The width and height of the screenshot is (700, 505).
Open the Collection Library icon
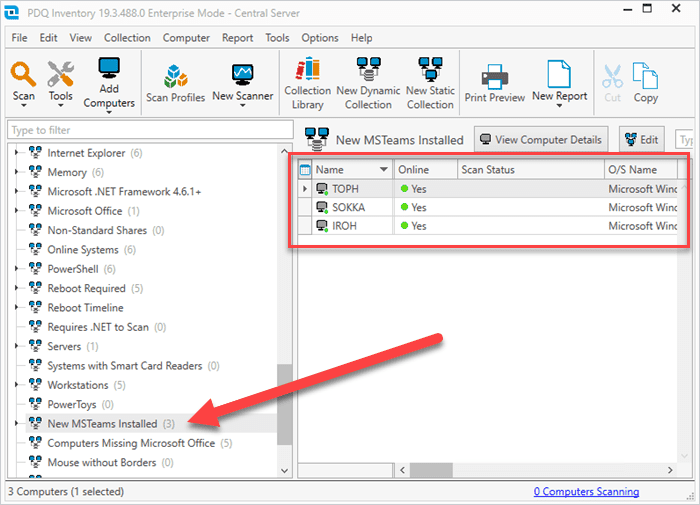tap(308, 69)
